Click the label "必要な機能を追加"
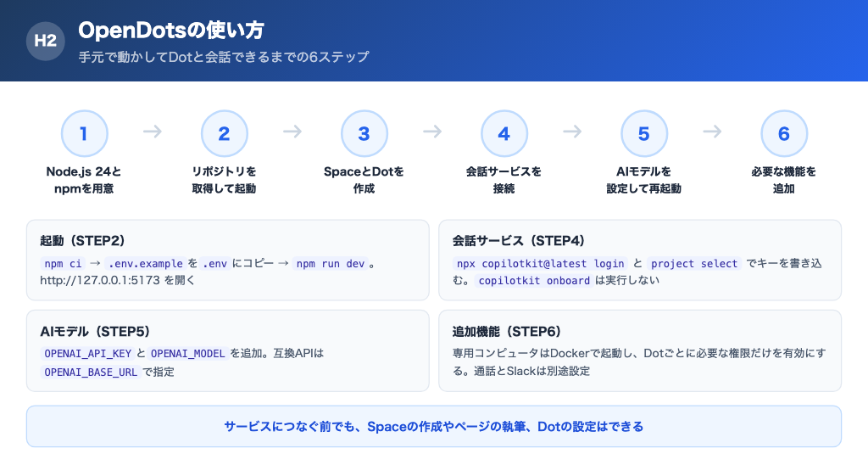868x465 pixels. (x=784, y=180)
